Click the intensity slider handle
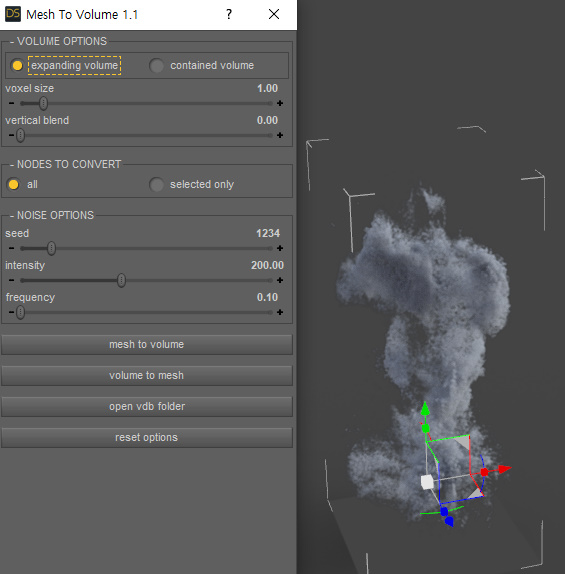This screenshot has height=574, width=565. 121,280
